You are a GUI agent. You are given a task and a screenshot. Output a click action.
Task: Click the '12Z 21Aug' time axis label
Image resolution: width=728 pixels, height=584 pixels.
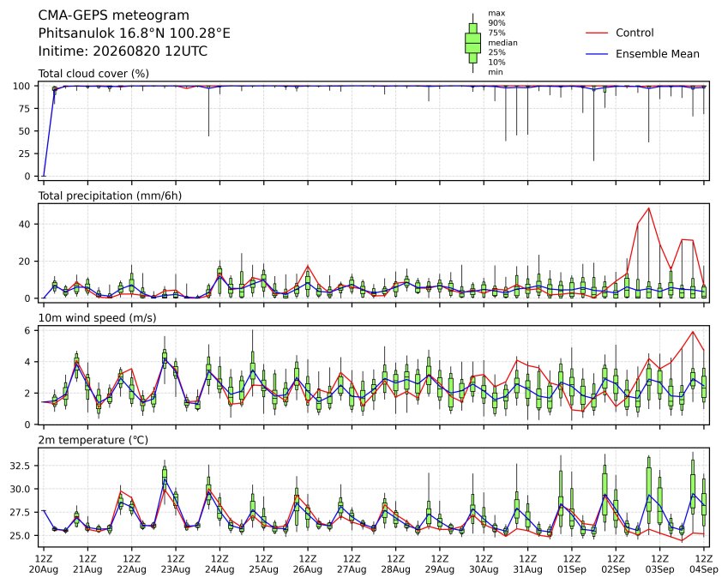coord(87,564)
